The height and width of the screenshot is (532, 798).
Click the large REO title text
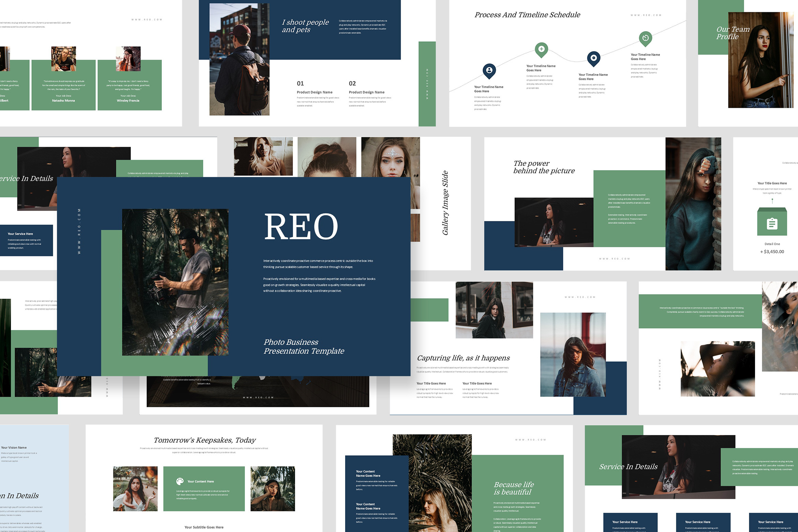coord(301,227)
